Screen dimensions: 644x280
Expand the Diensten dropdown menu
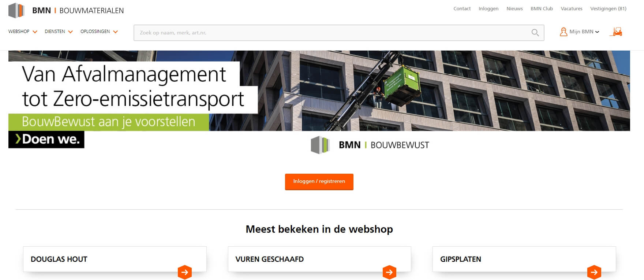[x=59, y=32]
